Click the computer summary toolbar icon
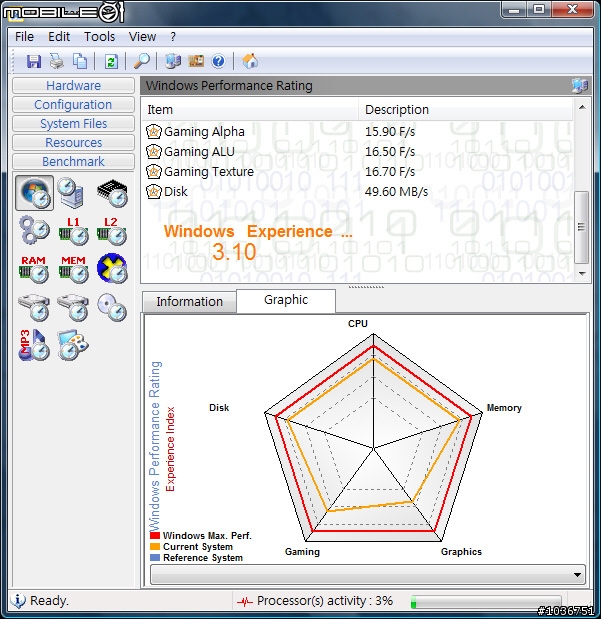 (173, 62)
